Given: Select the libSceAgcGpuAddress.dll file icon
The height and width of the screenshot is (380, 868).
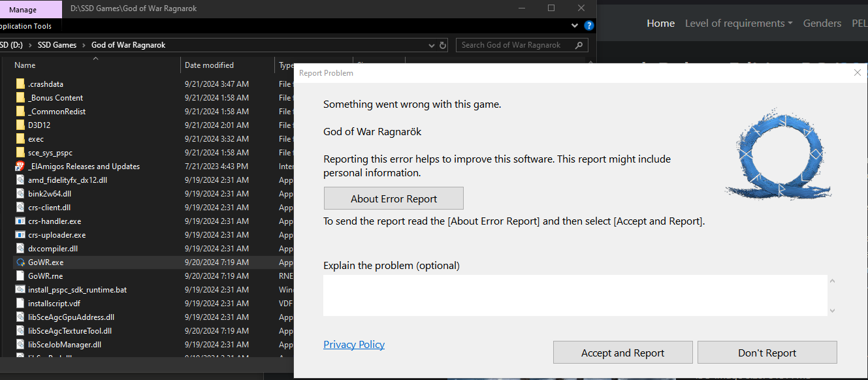Looking at the screenshot, I should point(20,317).
